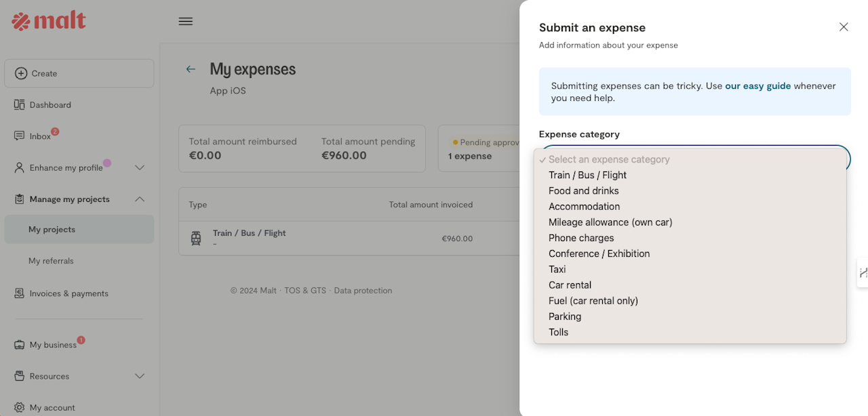868x416 pixels.
Task: Select Taxi from the category list
Action: pos(557,270)
